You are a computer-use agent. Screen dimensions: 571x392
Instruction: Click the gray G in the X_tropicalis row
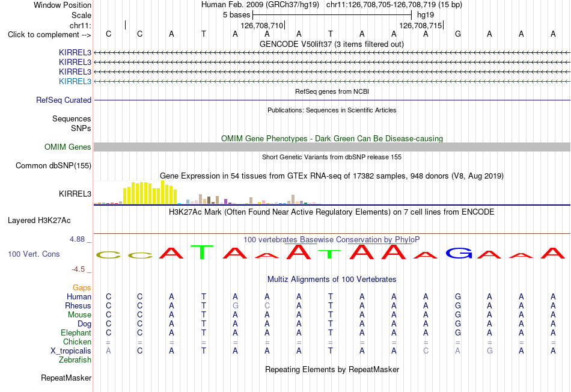(x=489, y=351)
